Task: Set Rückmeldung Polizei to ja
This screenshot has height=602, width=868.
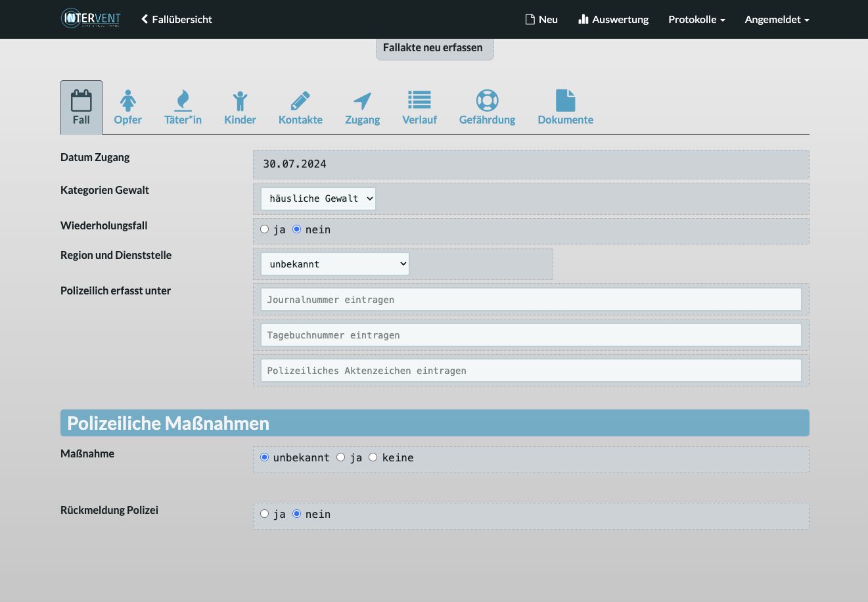Action: 265,514
